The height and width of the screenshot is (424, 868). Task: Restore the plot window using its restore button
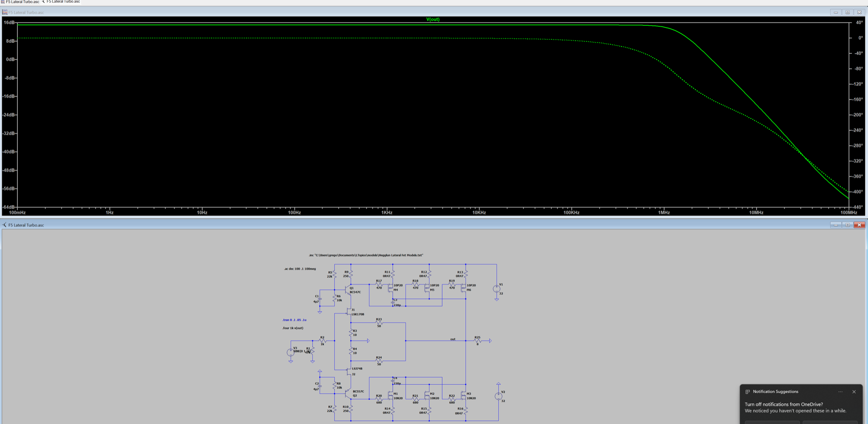point(847,12)
